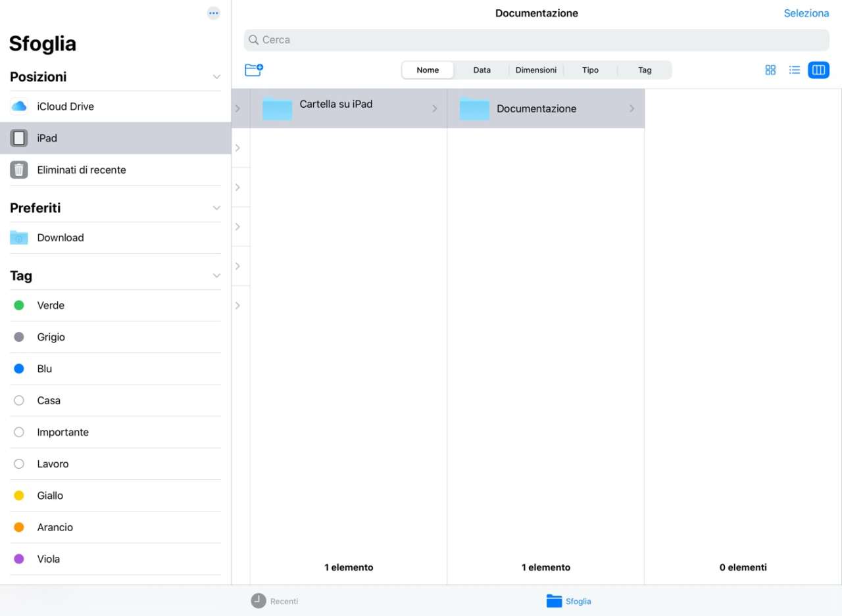Switch to list view
Screen dimensions: 842x616
click(795, 70)
